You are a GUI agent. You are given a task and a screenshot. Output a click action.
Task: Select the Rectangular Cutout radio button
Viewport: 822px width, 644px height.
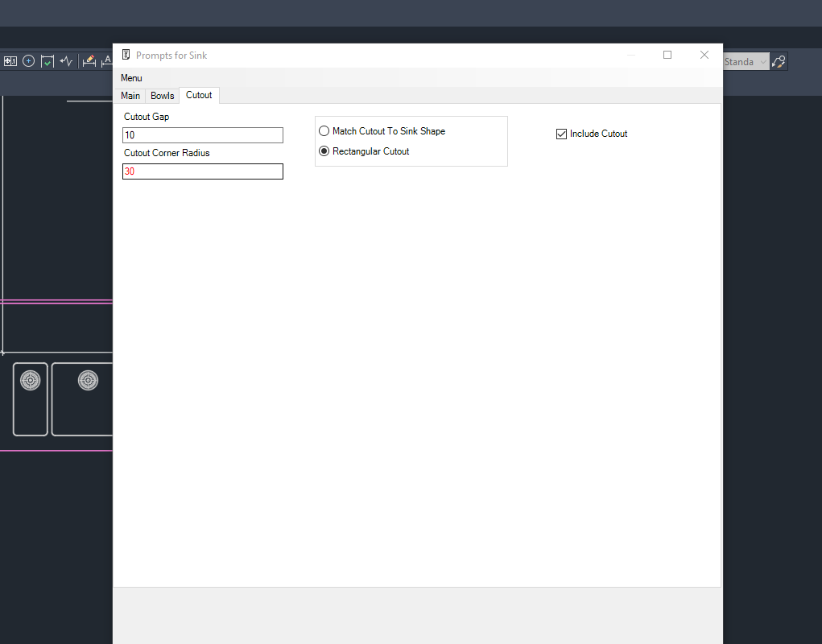tap(324, 151)
